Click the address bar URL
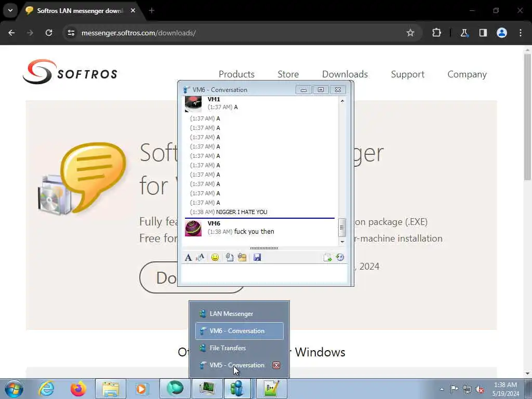The width and height of the screenshot is (532, 399). coord(138,33)
